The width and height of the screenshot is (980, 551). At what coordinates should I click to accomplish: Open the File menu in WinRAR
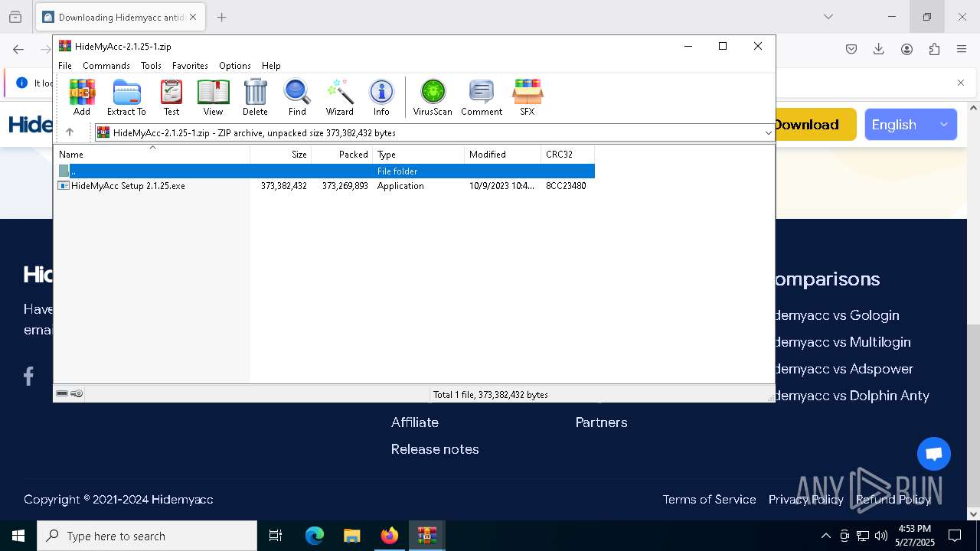coord(65,66)
